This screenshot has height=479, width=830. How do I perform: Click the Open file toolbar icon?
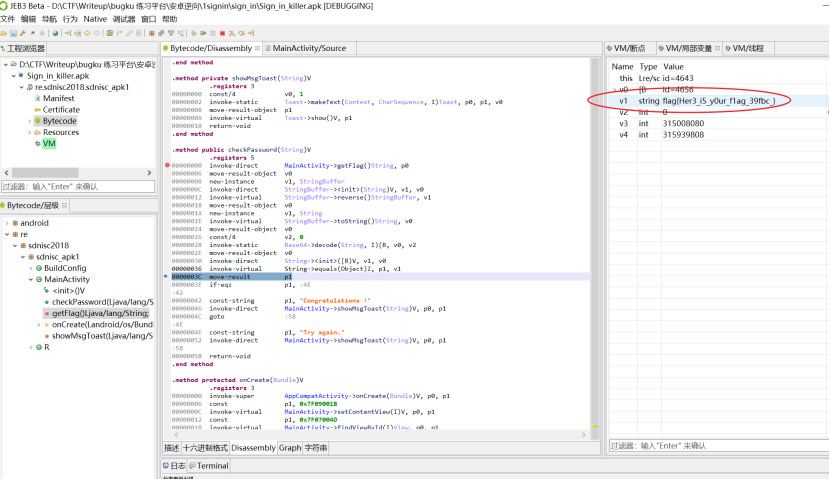[4, 33]
